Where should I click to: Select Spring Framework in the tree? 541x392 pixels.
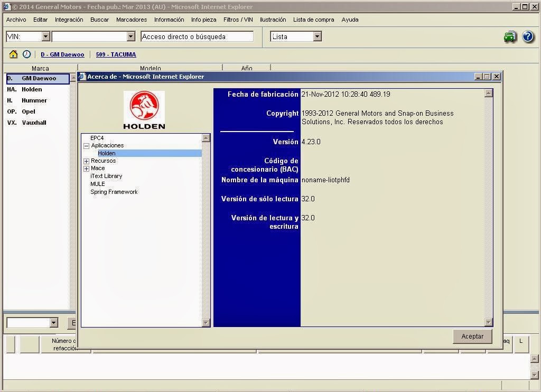click(x=114, y=192)
